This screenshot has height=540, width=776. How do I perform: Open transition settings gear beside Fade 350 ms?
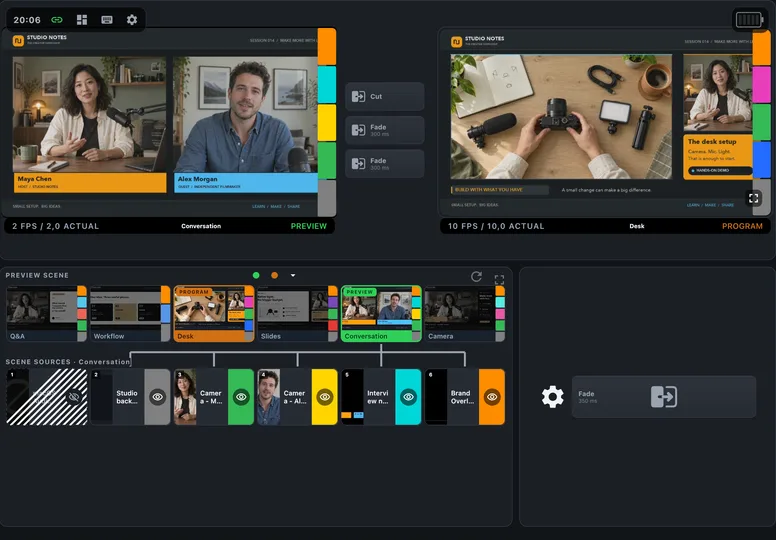coord(552,397)
